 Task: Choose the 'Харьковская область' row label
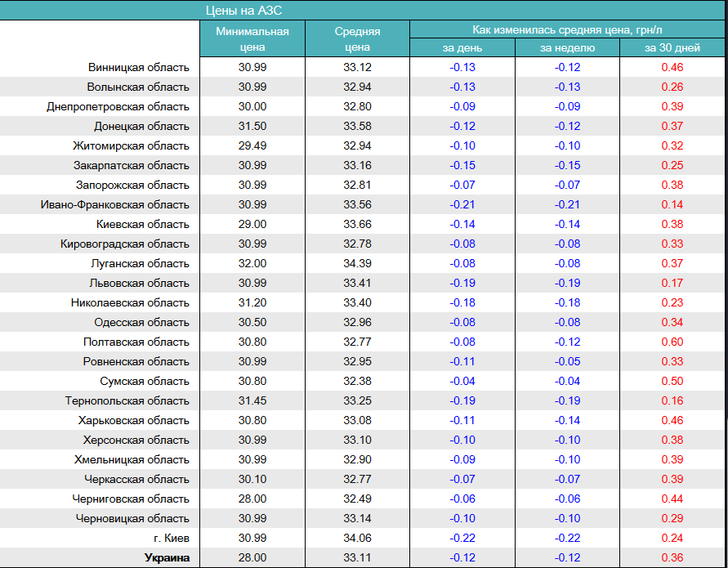[x=134, y=420]
